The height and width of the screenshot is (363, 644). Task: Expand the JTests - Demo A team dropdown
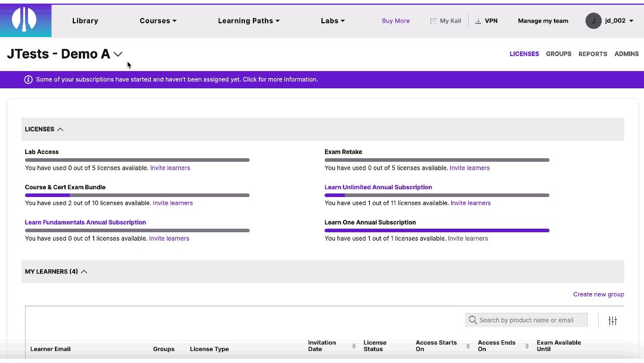tap(117, 54)
